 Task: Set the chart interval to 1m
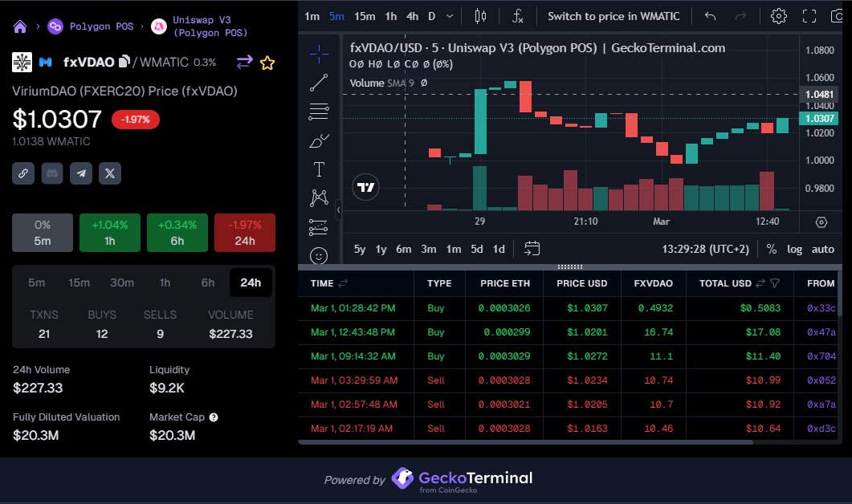point(312,16)
